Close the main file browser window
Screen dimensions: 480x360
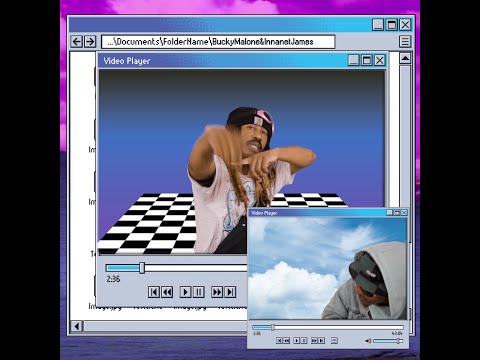(x=405, y=25)
